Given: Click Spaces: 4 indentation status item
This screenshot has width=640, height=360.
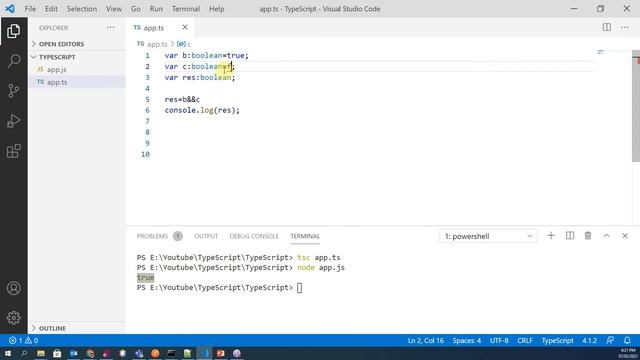Looking at the screenshot, I should pos(467,340).
